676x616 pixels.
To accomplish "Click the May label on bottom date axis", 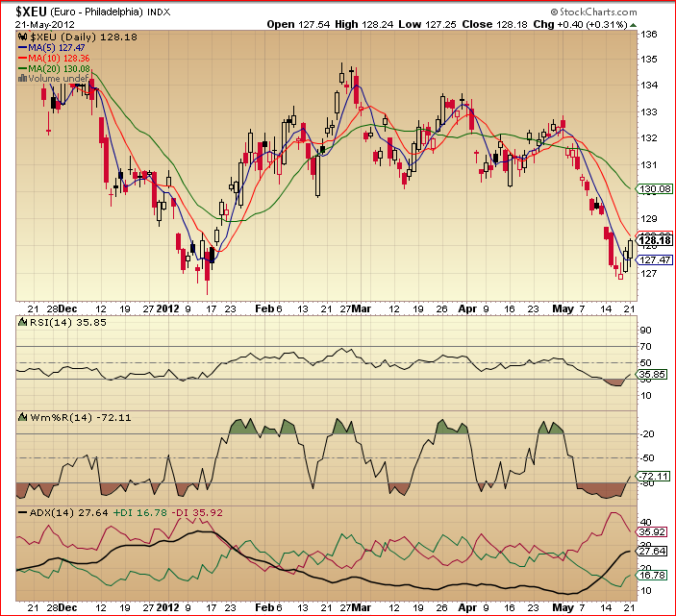I will 563,607.
